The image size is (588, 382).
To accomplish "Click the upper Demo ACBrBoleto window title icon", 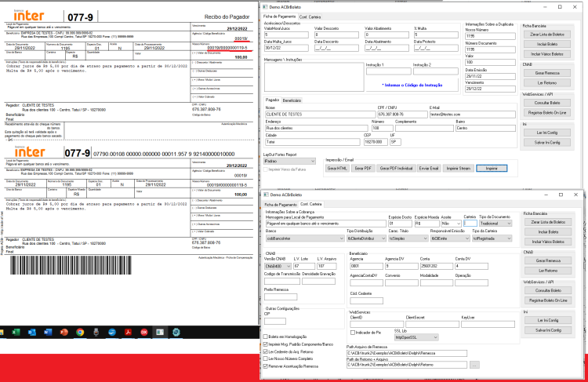I will click(x=265, y=7).
